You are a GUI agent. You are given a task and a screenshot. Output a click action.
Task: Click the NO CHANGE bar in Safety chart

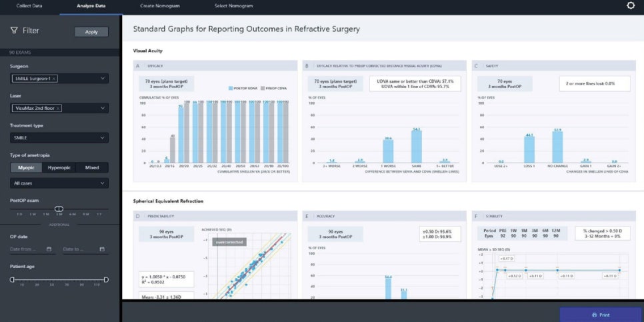pyautogui.click(x=557, y=147)
